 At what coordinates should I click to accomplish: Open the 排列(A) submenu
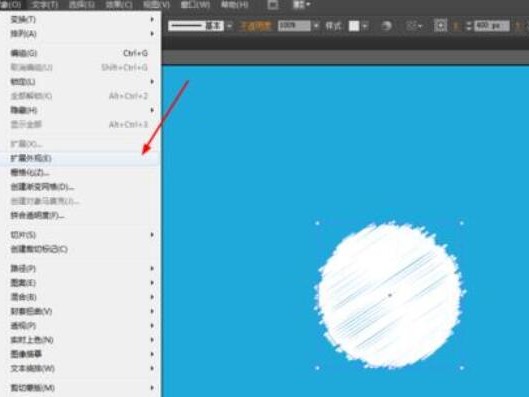(80, 34)
